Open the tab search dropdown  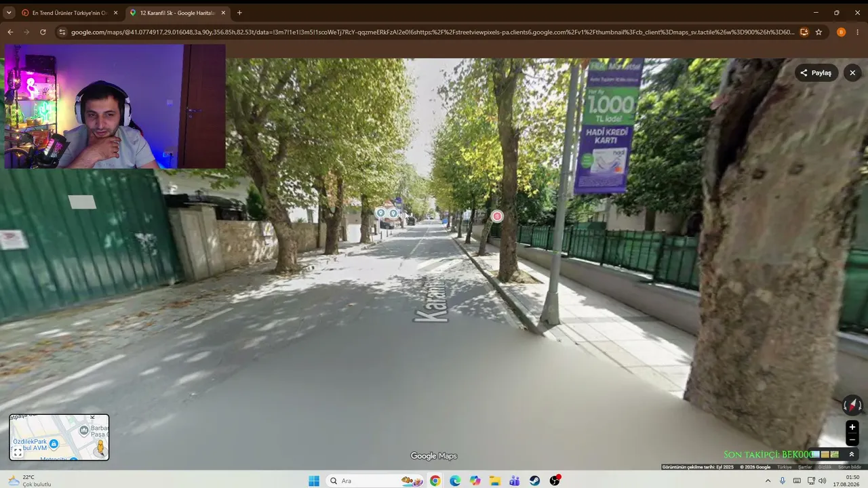9,13
